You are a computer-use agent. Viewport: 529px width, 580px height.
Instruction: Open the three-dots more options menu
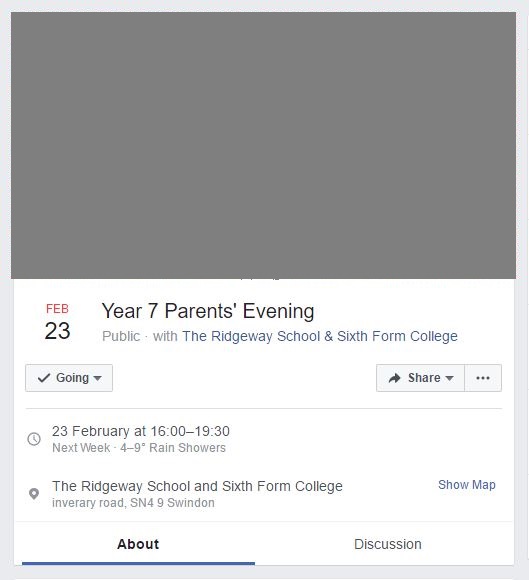point(483,378)
